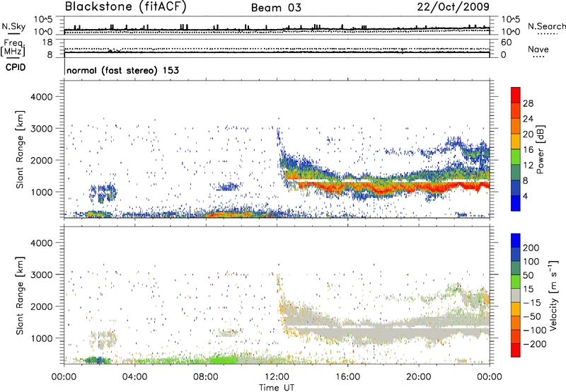566x392 pixels.
Task: Click the "28" power colorbar label
Action: (528, 103)
